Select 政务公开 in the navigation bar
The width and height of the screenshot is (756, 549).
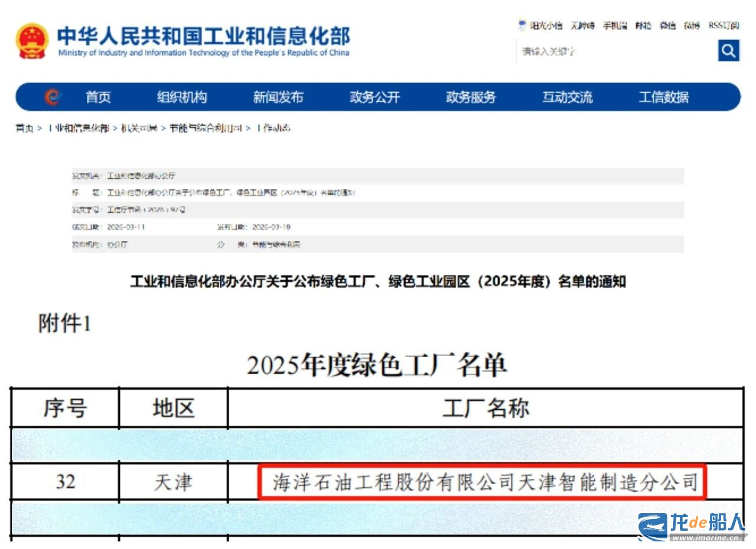[x=374, y=97]
